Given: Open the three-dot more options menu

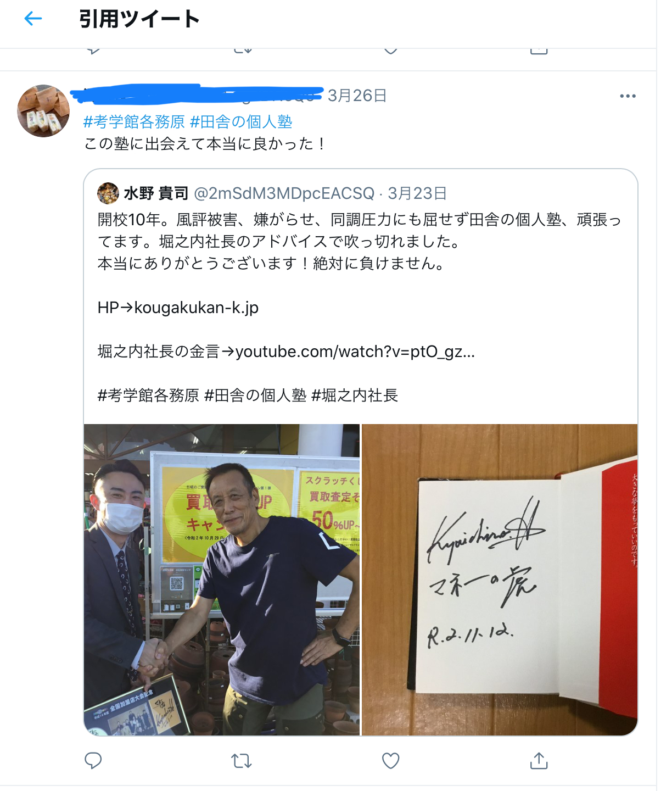Looking at the screenshot, I should (x=628, y=96).
